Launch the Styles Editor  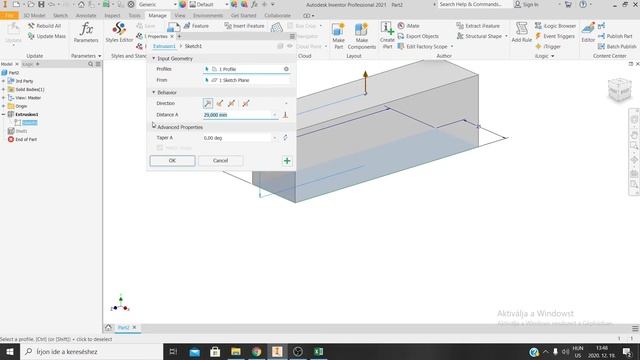pyautogui.click(x=119, y=33)
